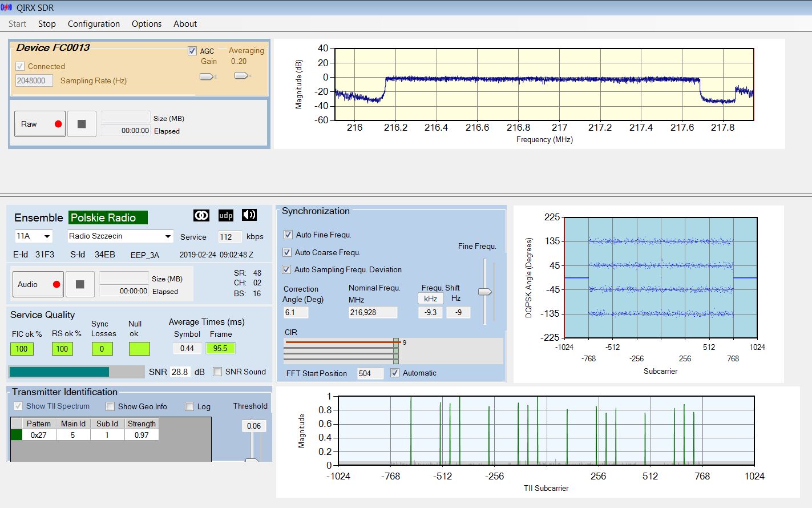Start Raw recording with red dot button
Viewport: 812px width, 508px height.
tap(40, 124)
